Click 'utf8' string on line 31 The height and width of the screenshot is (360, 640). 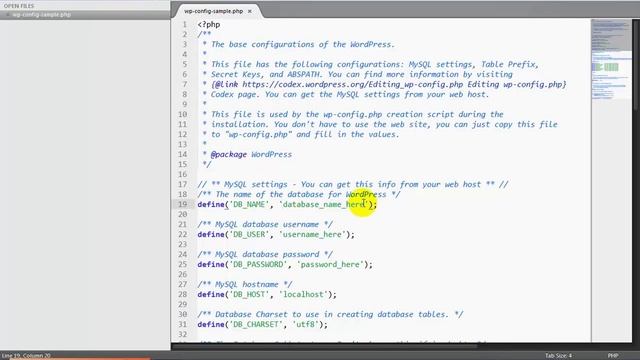click(305, 324)
